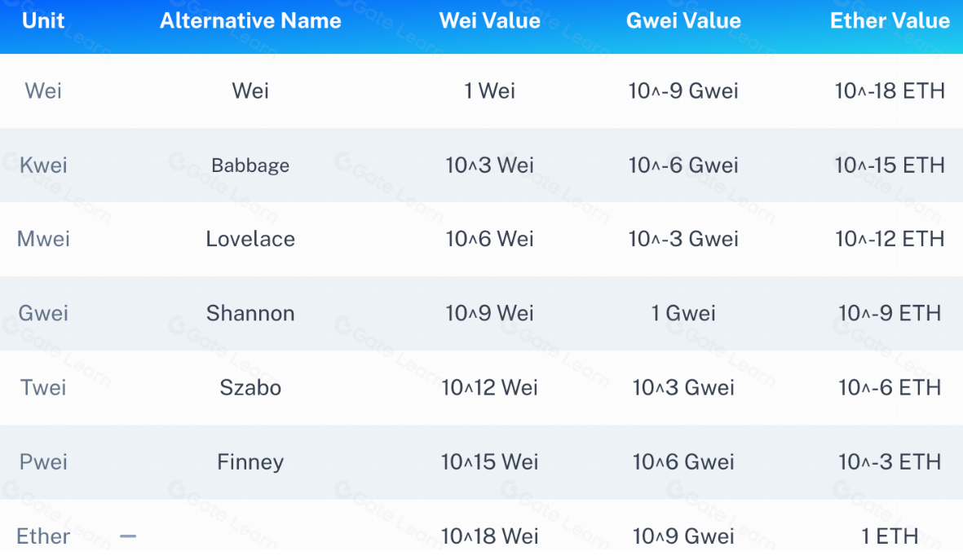Select the dash in the Ether row
The width and height of the screenshot is (963, 560).
click(x=128, y=536)
